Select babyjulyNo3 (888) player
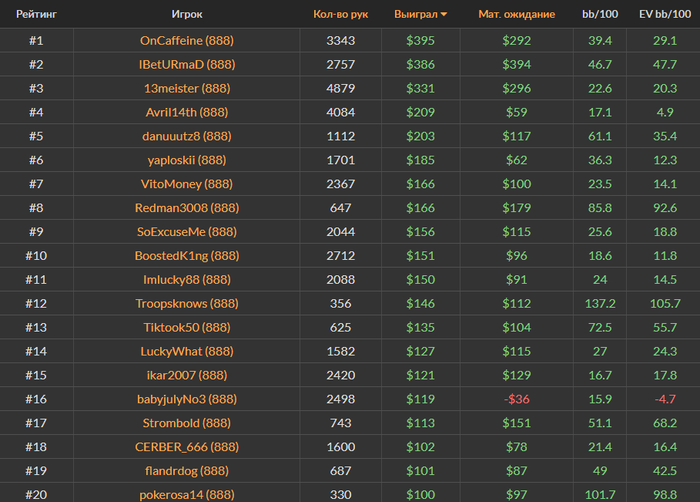 point(187,399)
